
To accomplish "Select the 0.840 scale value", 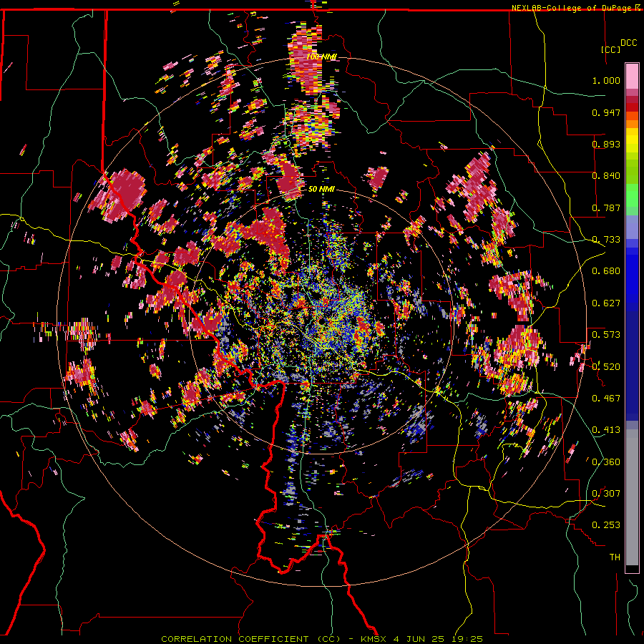I will tap(606, 176).
